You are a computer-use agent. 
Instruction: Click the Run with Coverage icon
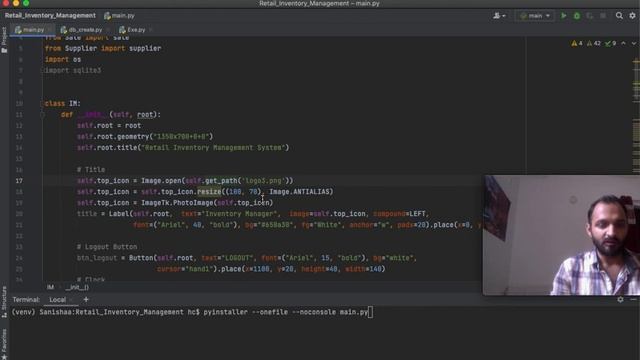590,16
